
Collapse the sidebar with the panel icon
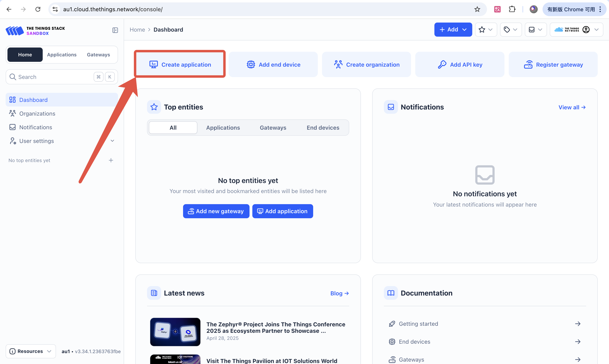click(x=115, y=30)
